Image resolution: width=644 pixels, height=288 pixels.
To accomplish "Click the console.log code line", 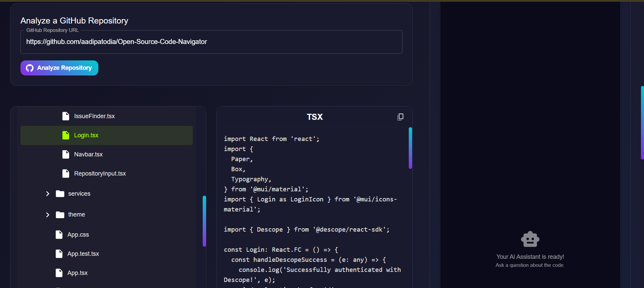I will [x=312, y=275].
